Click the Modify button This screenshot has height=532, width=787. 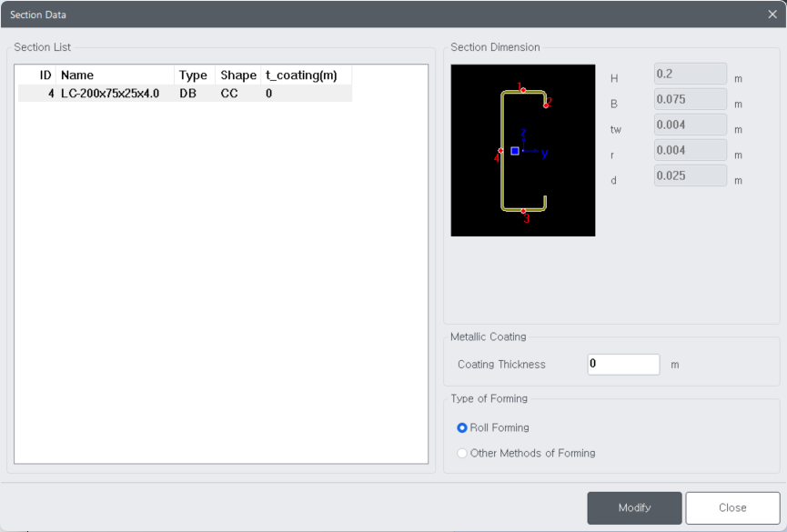(x=634, y=508)
